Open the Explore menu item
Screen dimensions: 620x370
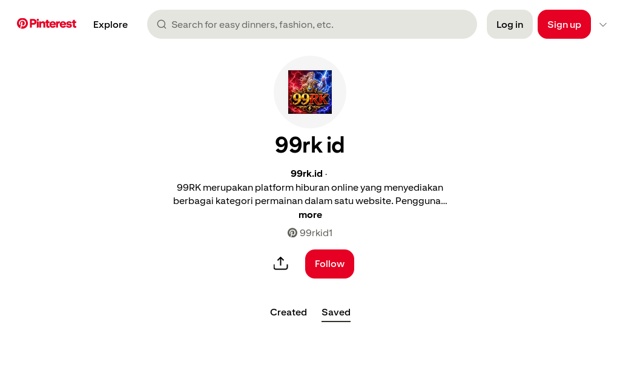(110, 25)
